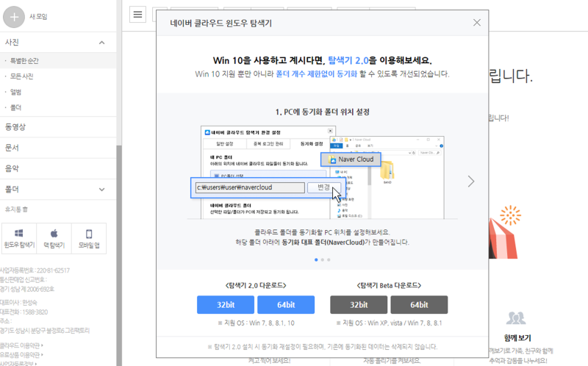588x366 pixels.
Task: Click 폴더 개수 제한없이 동기화 link text
Action: (x=316, y=74)
